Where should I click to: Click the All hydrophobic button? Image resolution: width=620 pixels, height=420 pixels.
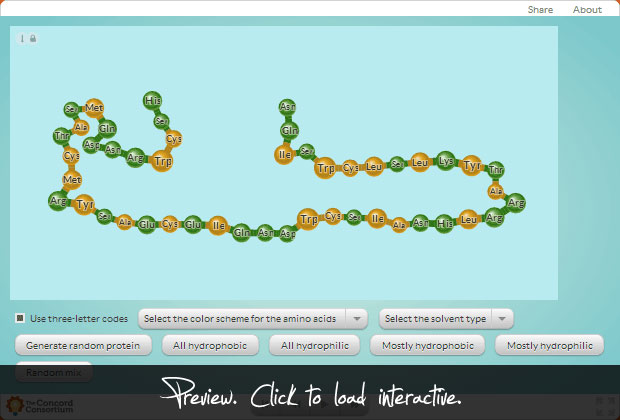pos(210,345)
